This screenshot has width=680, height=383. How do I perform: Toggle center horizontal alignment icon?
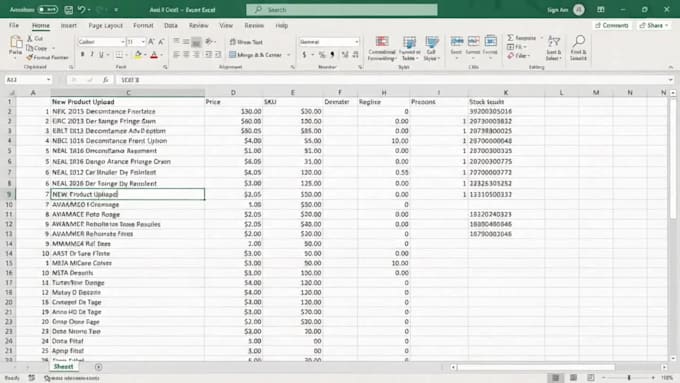tap(186, 55)
